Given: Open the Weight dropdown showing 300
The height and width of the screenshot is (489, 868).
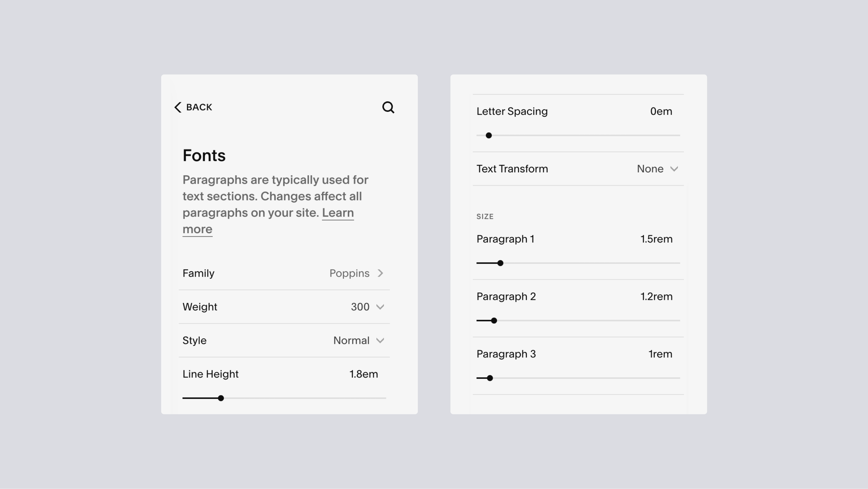Looking at the screenshot, I should pyautogui.click(x=360, y=307).
